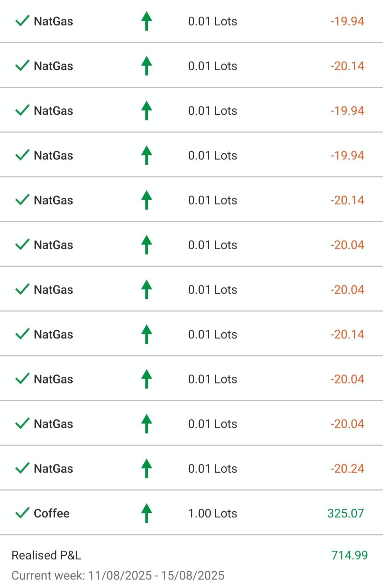Click the up arrow in the second NatGas row

pos(146,66)
